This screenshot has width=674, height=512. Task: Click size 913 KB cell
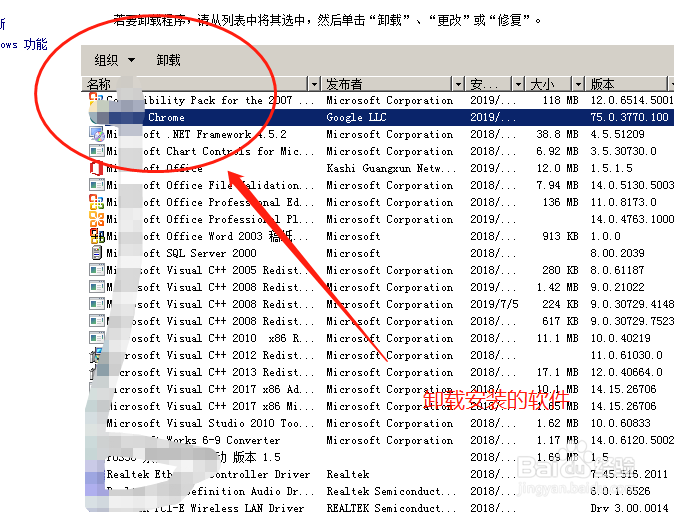click(560, 236)
